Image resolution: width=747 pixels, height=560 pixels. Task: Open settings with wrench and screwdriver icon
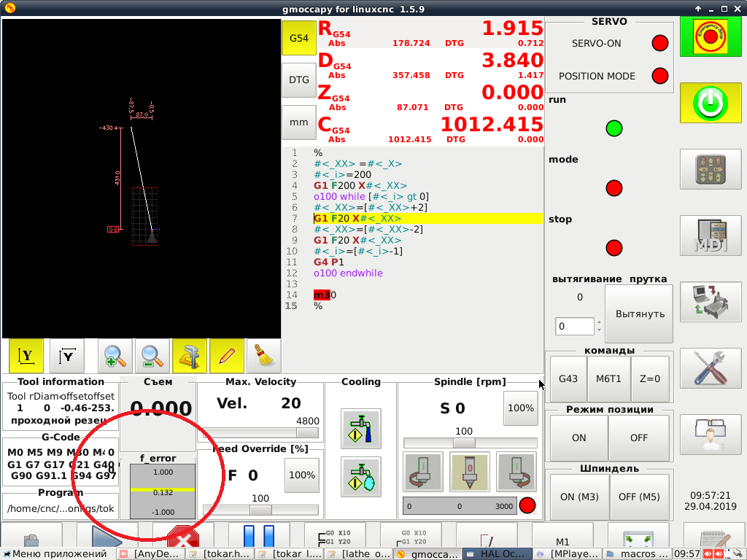click(711, 368)
